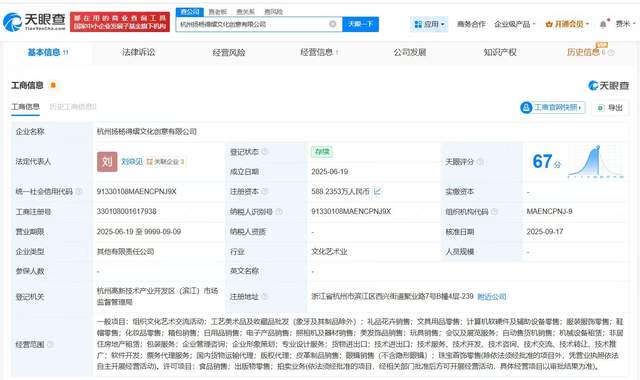
Task: Click the help icon next to 天眼评分
Action: pos(480,162)
